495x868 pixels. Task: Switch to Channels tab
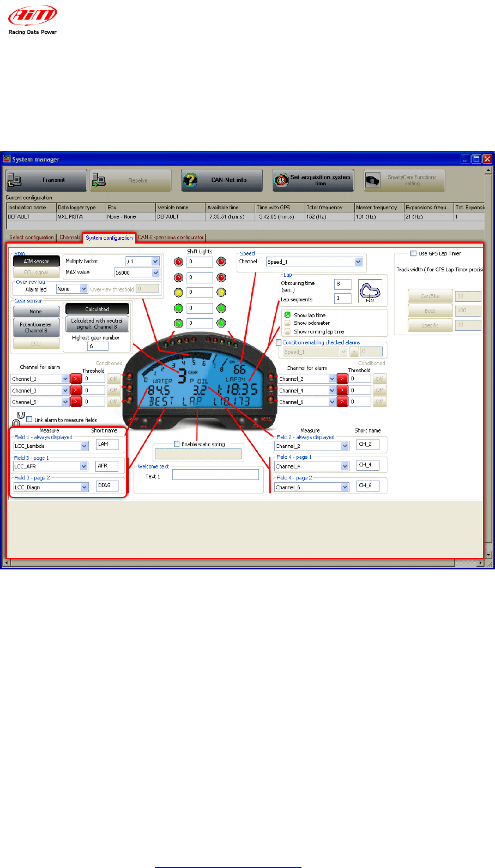tap(70, 238)
